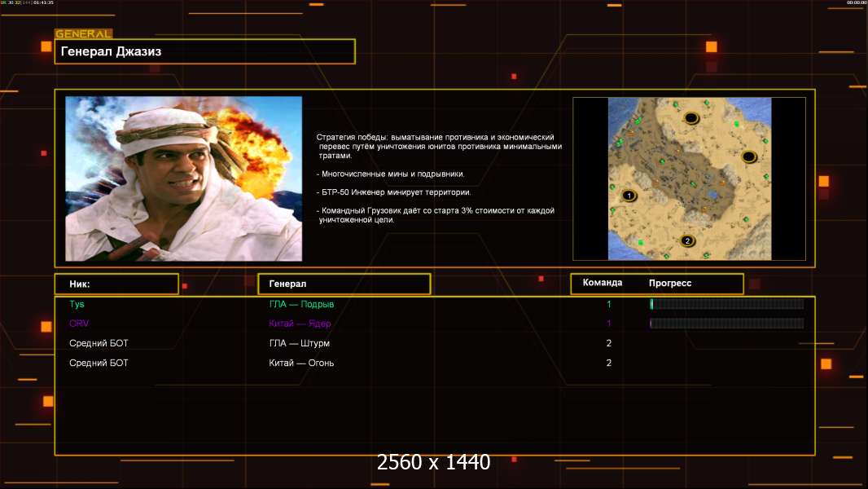Click the GENERAL label tag above the name
Viewport: 868px width, 489px height.
pos(83,34)
